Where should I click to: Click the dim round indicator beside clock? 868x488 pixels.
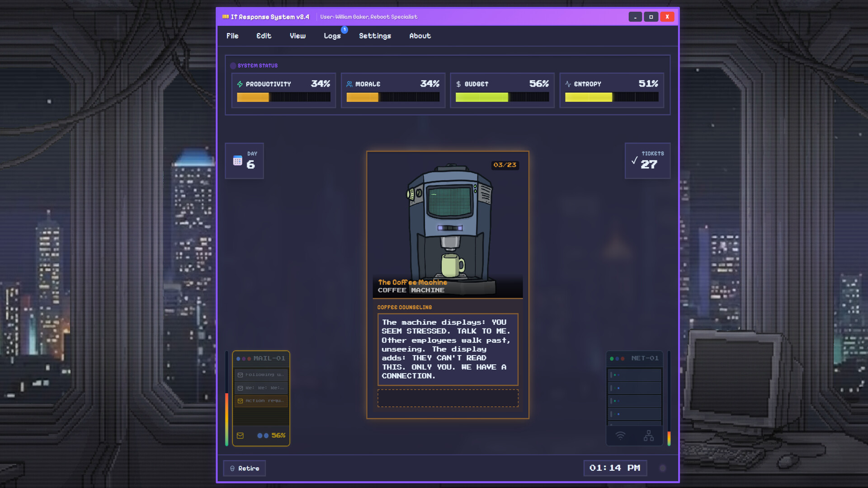[663, 468]
